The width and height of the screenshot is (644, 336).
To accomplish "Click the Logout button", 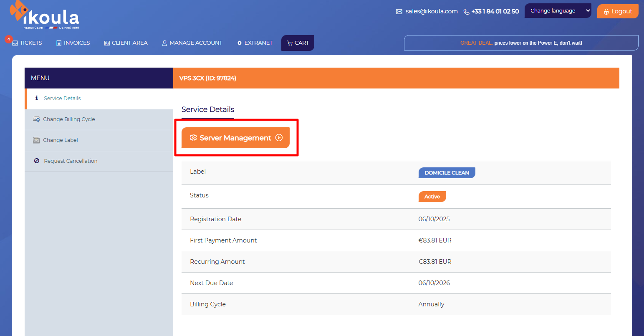I will click(618, 11).
